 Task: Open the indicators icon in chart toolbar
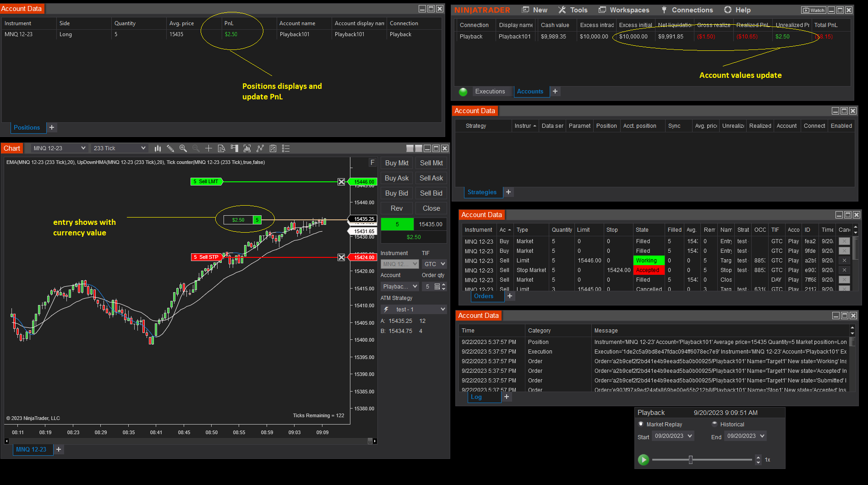click(260, 148)
